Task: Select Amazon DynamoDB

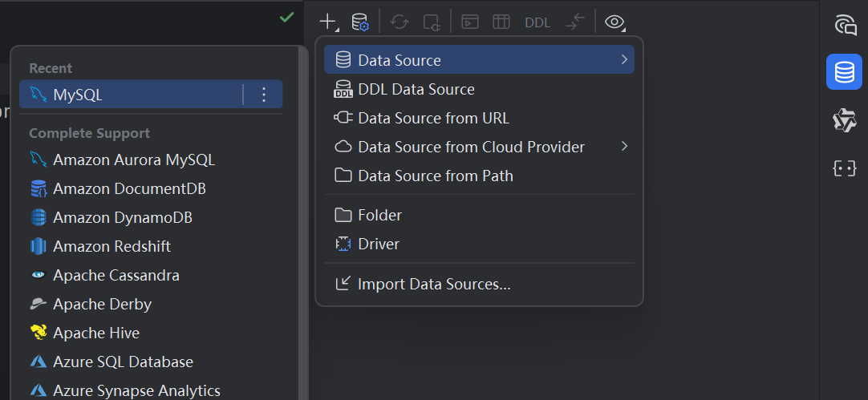Action: tap(151, 217)
